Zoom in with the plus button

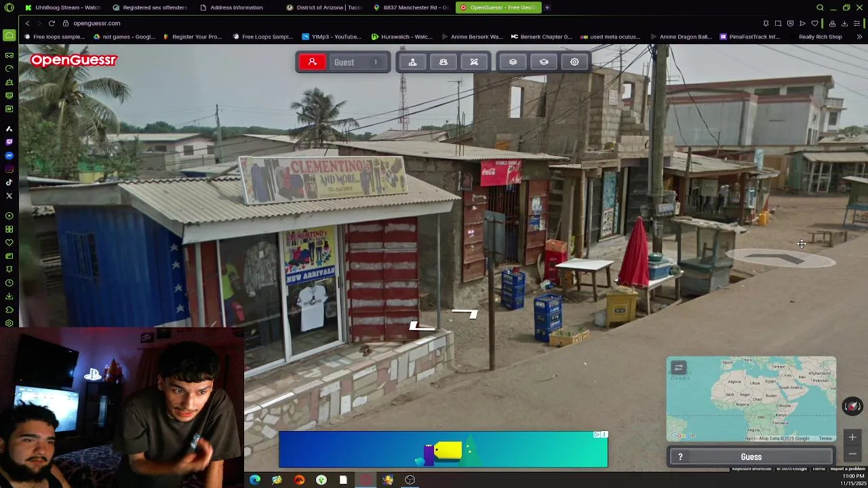852,437
